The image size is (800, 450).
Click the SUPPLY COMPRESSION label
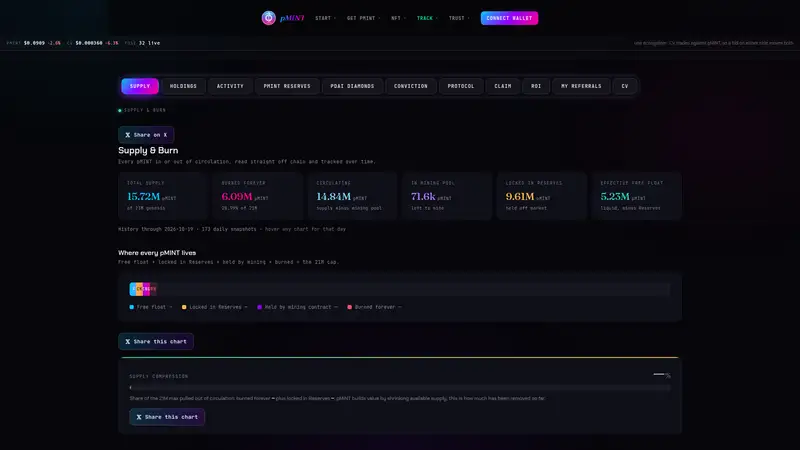pyautogui.click(x=159, y=377)
